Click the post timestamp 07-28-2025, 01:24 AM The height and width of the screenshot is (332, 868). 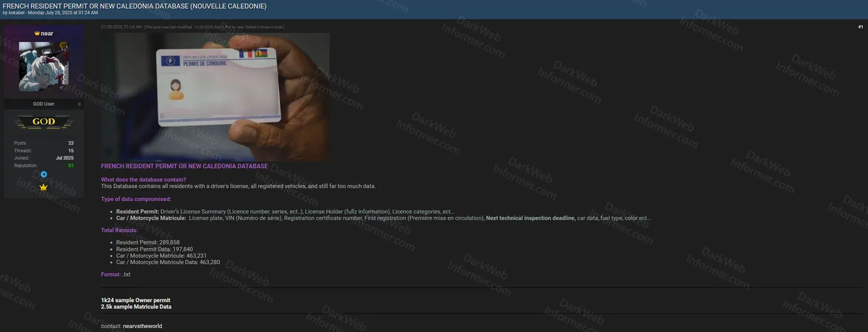pos(121,27)
